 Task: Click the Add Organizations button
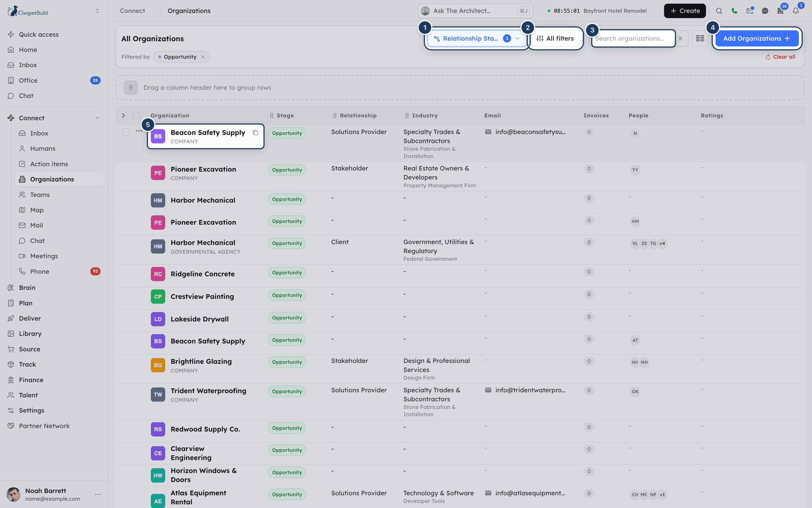(757, 38)
